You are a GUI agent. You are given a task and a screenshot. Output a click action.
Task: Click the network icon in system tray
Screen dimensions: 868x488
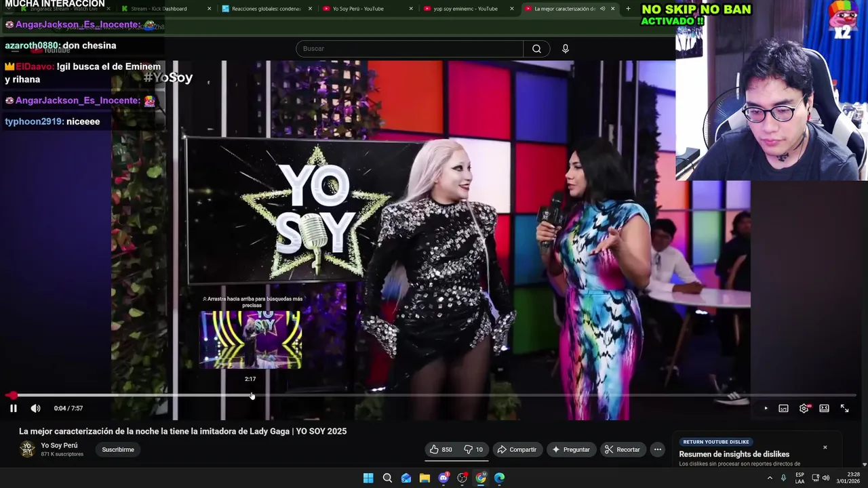pyautogui.click(x=815, y=478)
